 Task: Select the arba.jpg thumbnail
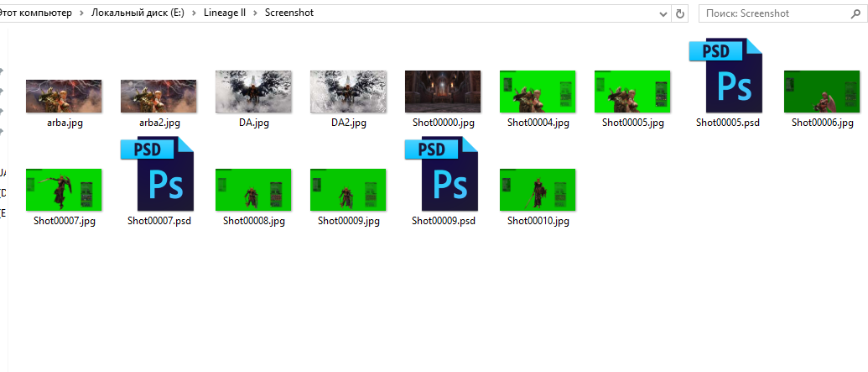[x=64, y=97]
